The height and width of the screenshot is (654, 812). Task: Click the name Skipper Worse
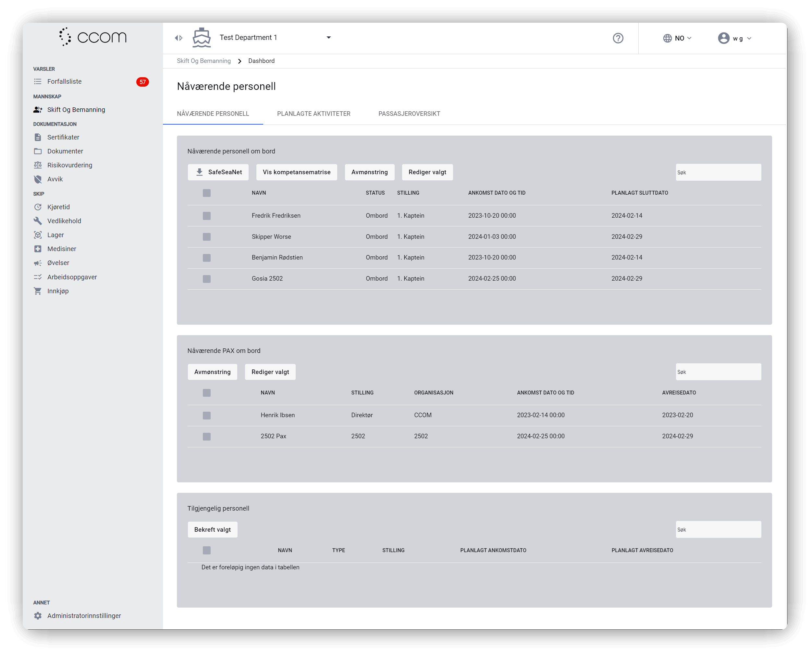click(271, 236)
